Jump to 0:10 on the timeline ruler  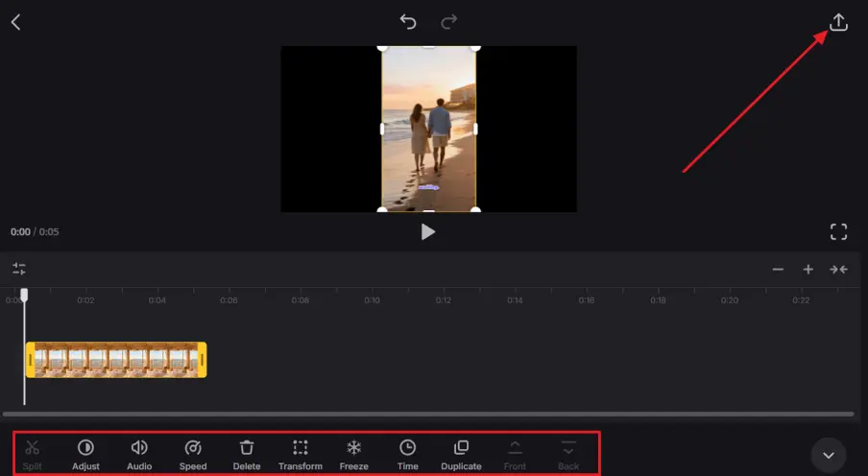tap(372, 300)
